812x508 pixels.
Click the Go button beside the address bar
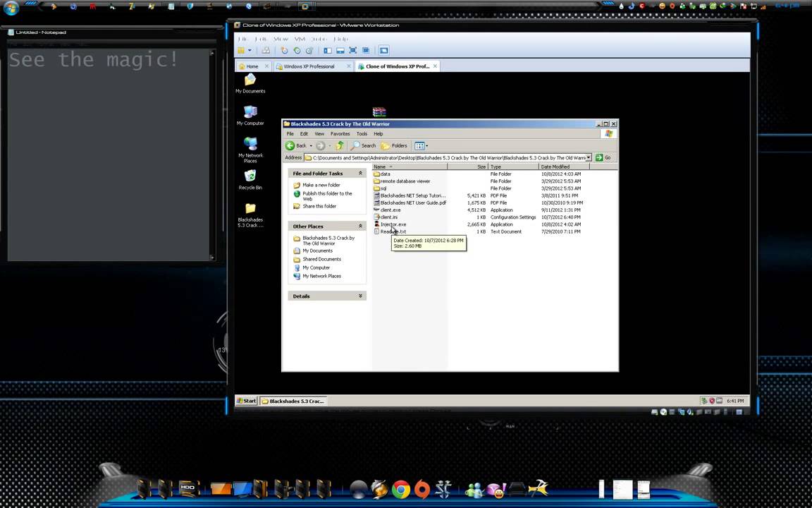603,157
